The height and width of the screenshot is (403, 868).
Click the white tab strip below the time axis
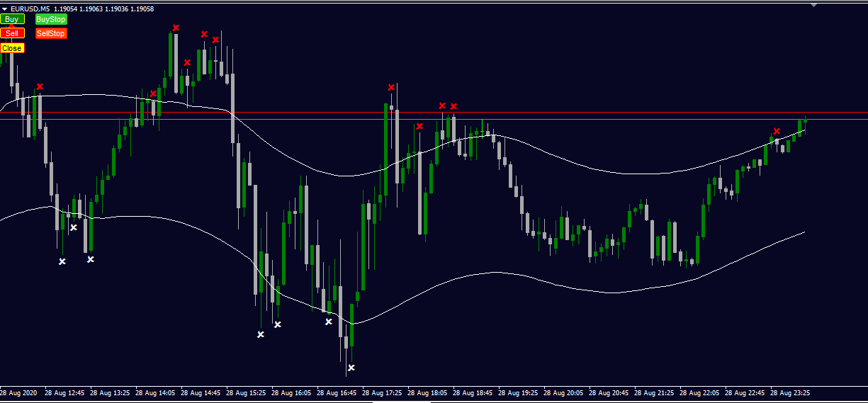click(x=402, y=402)
